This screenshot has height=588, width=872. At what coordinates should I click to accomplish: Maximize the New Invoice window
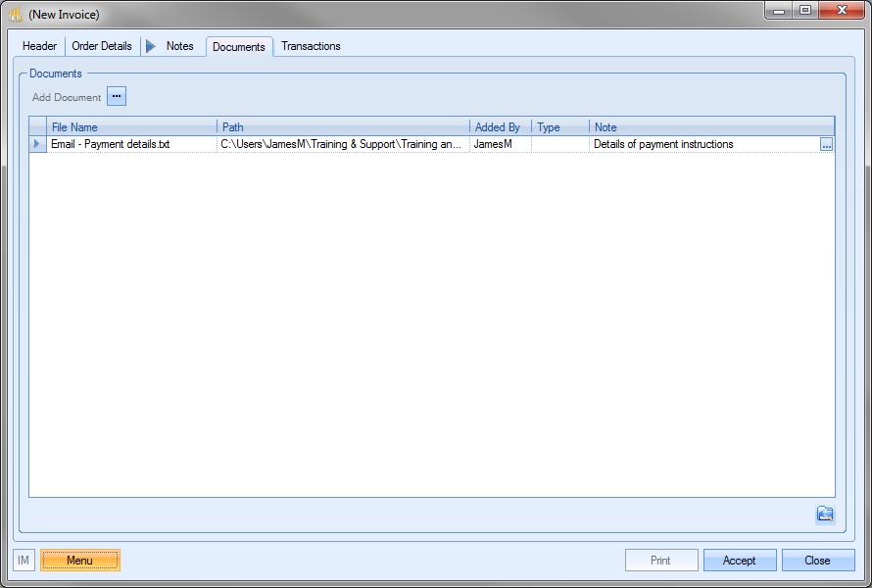[805, 11]
